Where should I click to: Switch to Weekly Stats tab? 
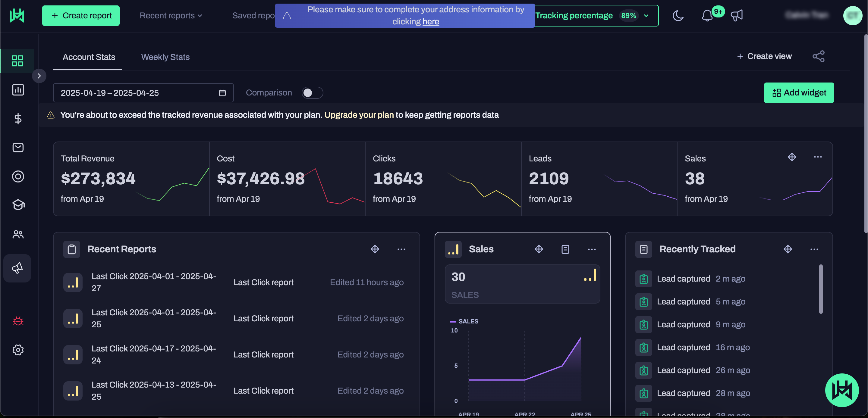pos(165,57)
